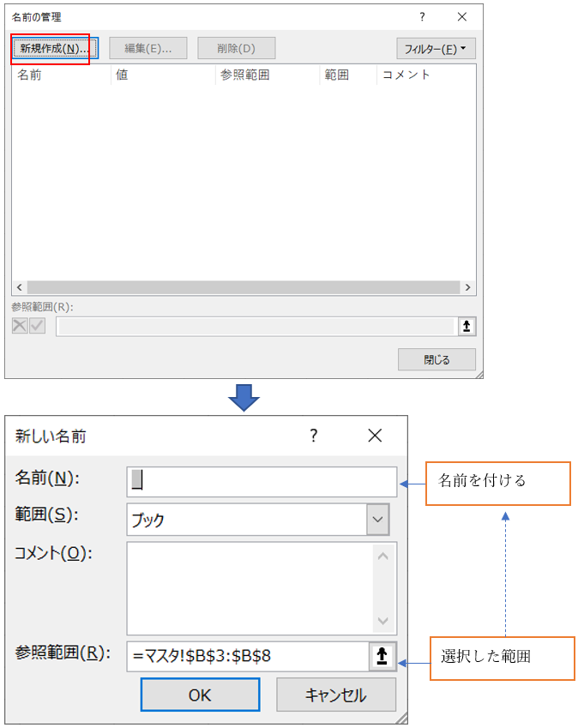Image resolution: width=584 pixels, height=728 pixels.
Task: Click the 名前 column header
Action: click(x=60, y=75)
